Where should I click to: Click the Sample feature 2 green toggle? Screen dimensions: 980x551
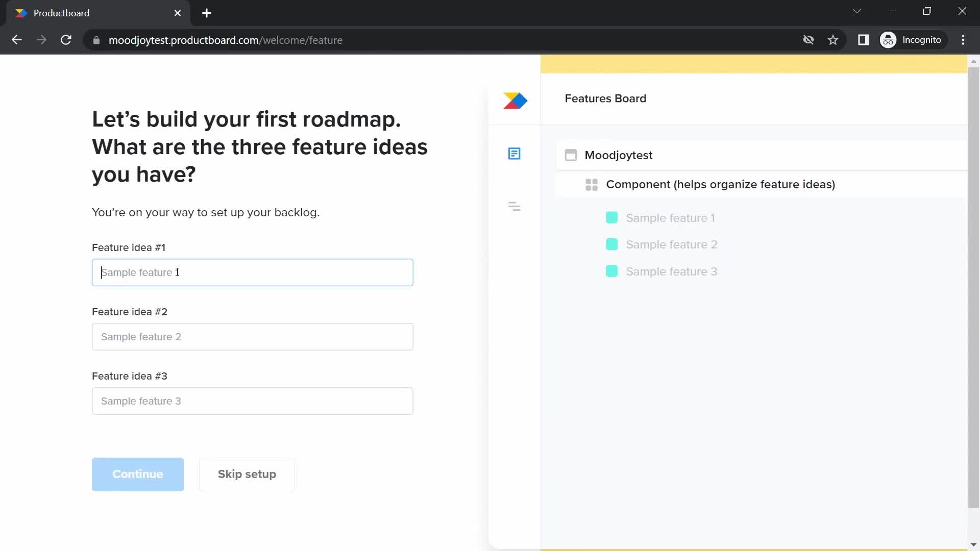coord(612,244)
